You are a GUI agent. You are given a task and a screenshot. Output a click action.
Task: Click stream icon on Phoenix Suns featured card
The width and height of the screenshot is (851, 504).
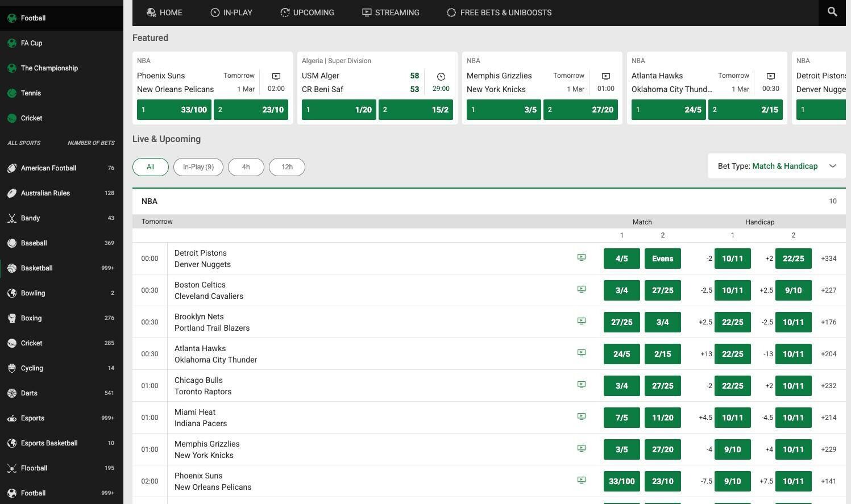coord(276,76)
